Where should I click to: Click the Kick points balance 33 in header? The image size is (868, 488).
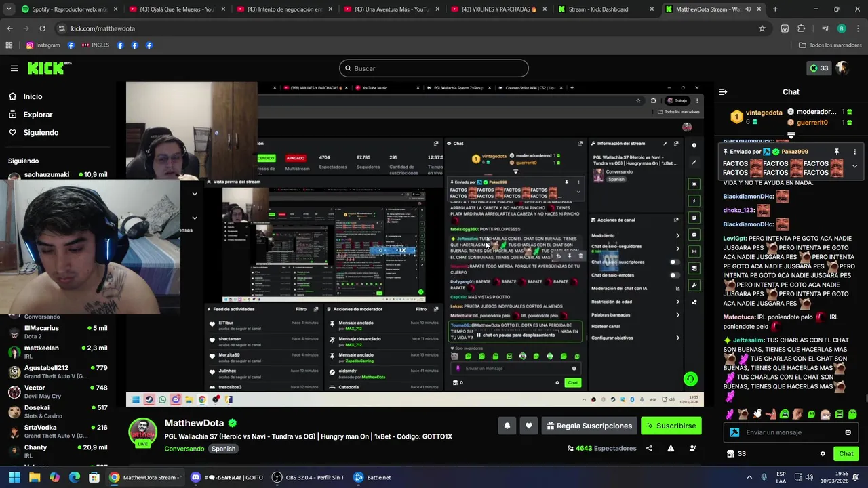[x=818, y=68]
